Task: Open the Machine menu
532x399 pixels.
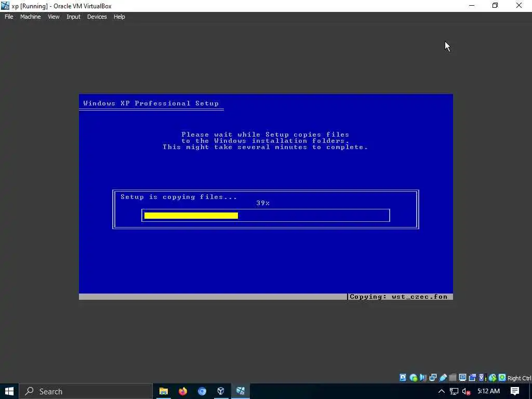Action: (x=31, y=17)
